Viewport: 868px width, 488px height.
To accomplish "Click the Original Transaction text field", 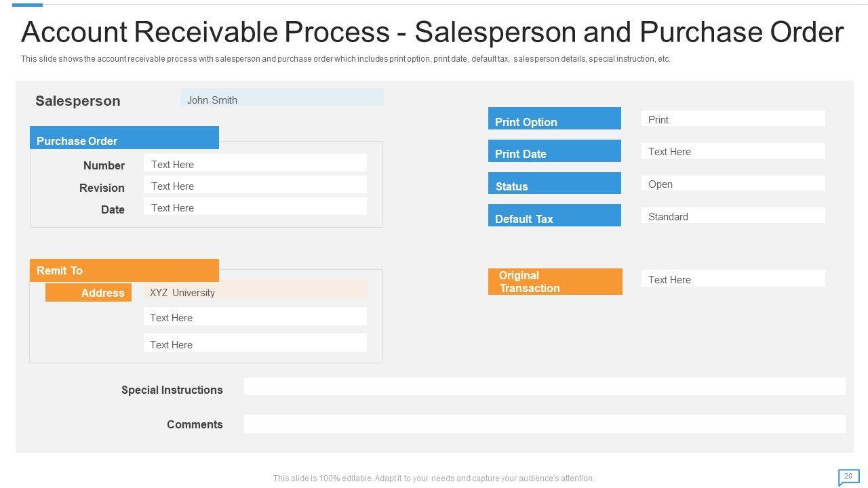I will tap(732, 279).
